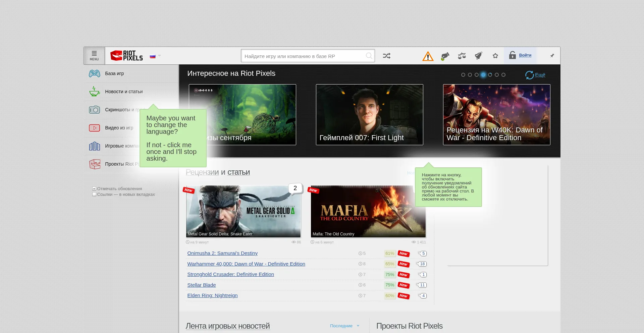644x333 pixels.
Task: Click the star favorites icon
Action: click(495, 56)
